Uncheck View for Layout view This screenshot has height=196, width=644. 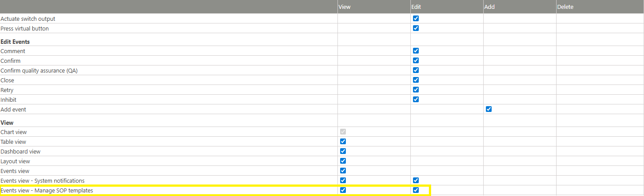[343, 161]
